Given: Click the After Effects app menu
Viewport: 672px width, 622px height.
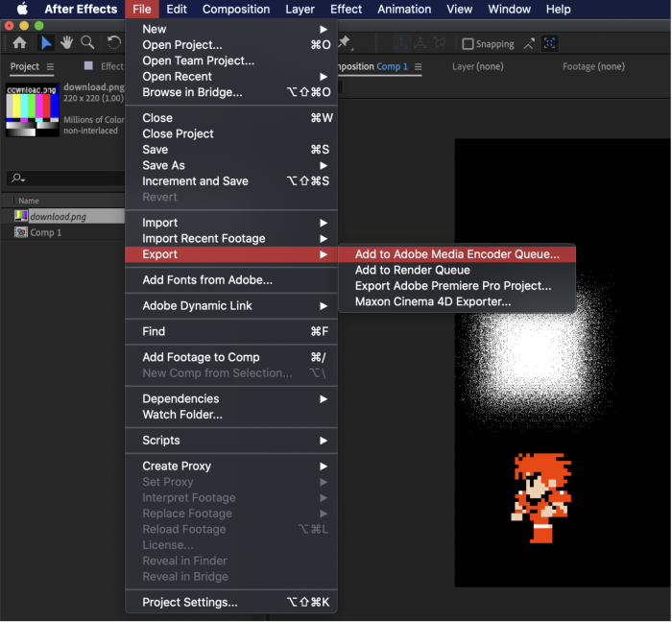Looking at the screenshot, I should pos(81,9).
